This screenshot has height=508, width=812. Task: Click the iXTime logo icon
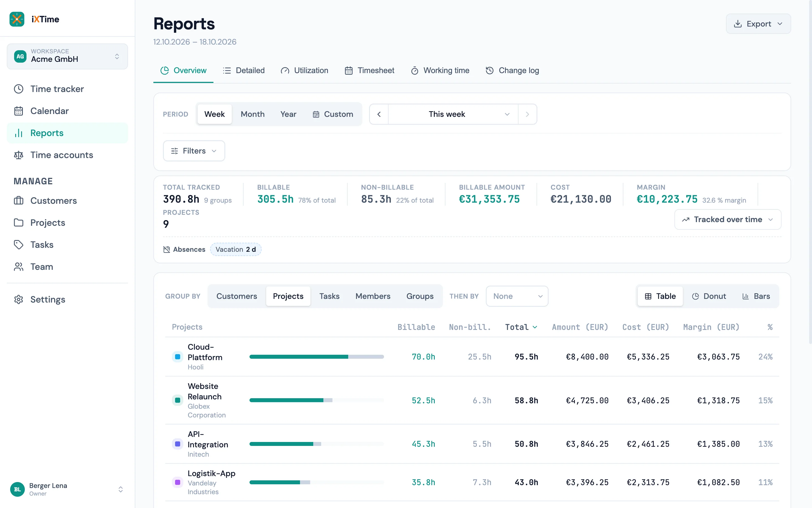(17, 19)
